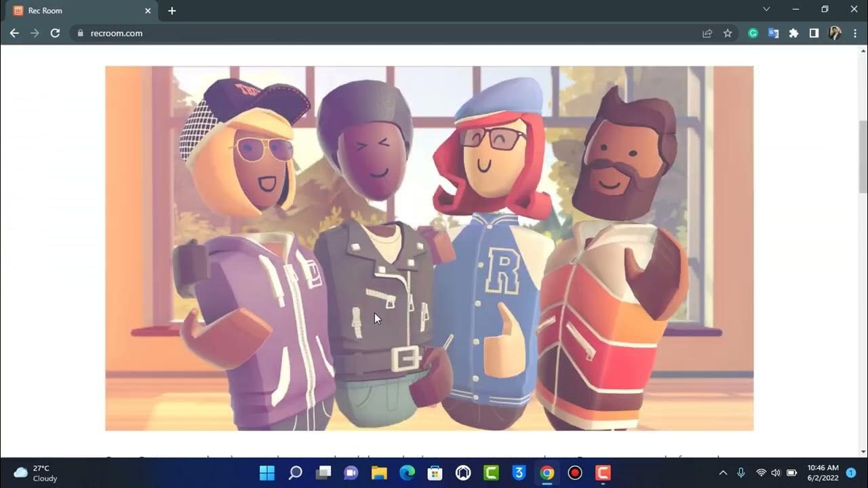Open the weather widget showing 27°C Cloudy

point(36,472)
